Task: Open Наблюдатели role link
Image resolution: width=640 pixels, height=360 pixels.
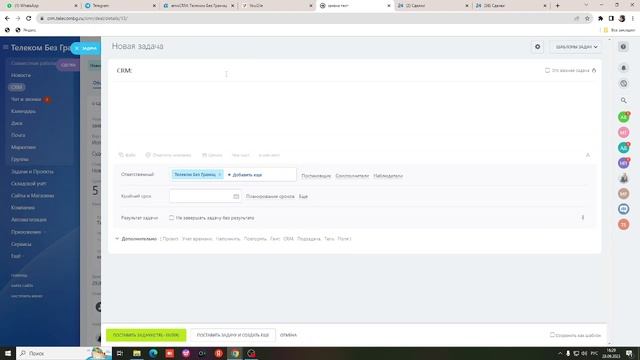Action: click(x=388, y=176)
